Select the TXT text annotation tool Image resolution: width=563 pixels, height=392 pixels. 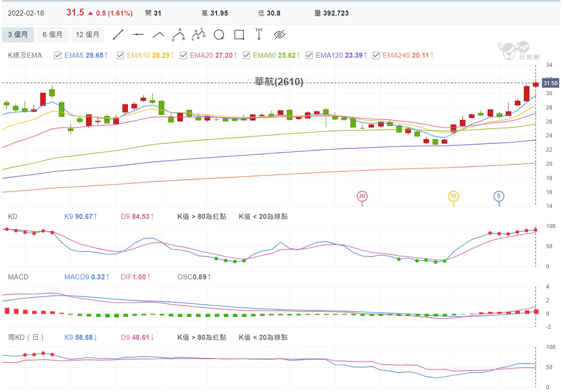click(259, 34)
